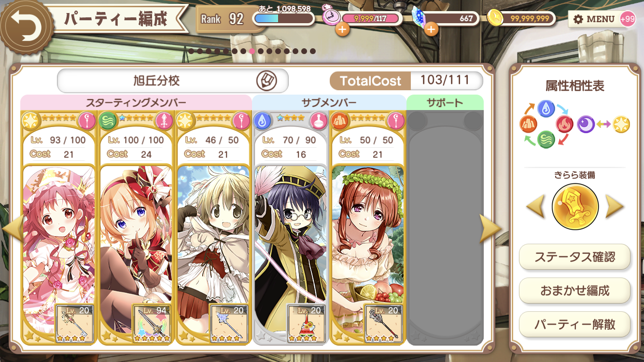Click the おまかせ編成 button
This screenshot has width=644, height=362.
click(574, 291)
